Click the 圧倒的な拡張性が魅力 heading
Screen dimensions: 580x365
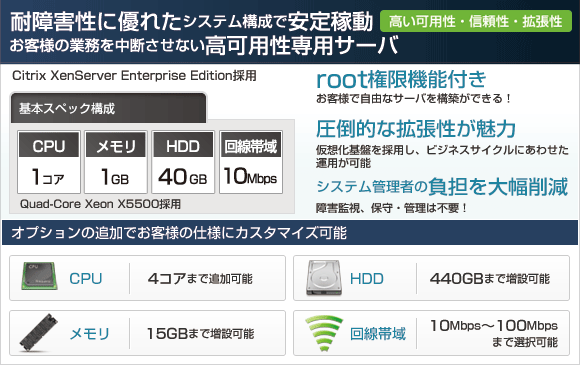pos(416,129)
